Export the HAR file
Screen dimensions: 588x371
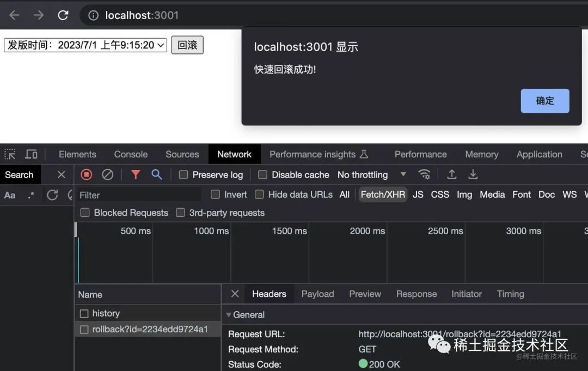click(473, 174)
